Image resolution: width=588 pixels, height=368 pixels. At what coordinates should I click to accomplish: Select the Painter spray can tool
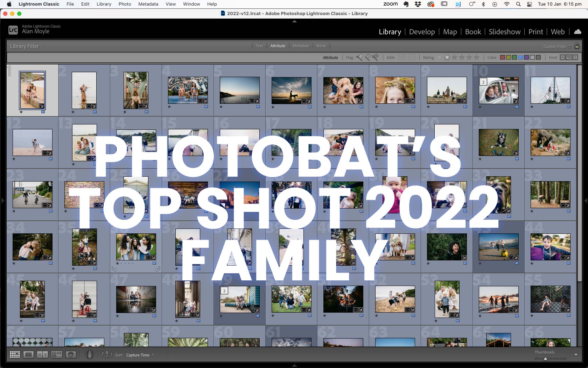coord(90,354)
